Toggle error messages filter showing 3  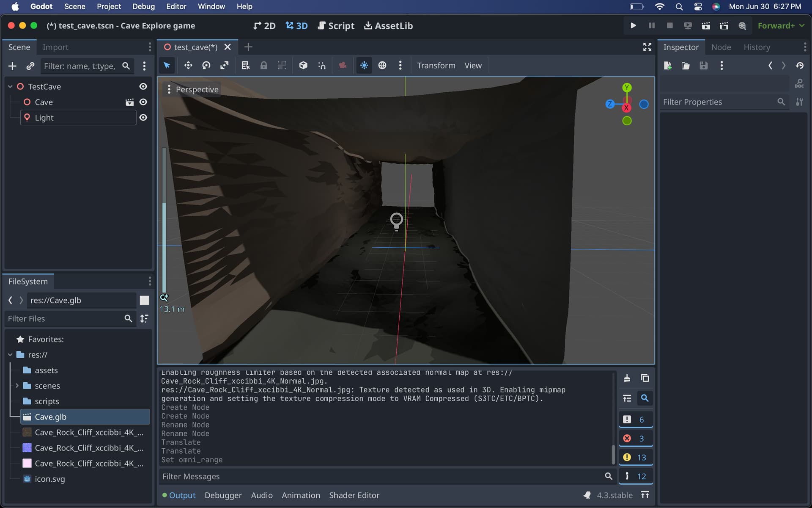tap(636, 439)
